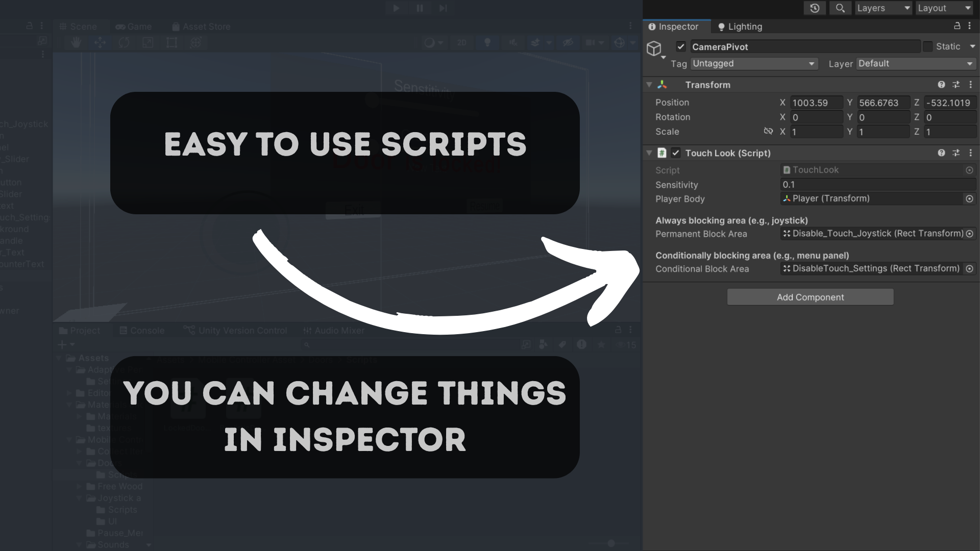Viewport: 980px width, 551px height.
Task: Click the TouchLook script reference field
Action: (872, 170)
